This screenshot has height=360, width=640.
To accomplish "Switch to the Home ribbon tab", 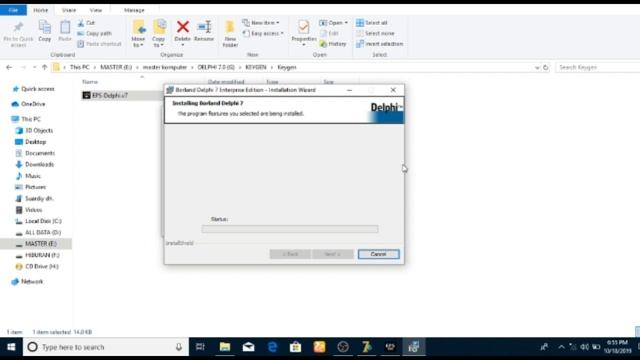I will [x=40, y=10].
